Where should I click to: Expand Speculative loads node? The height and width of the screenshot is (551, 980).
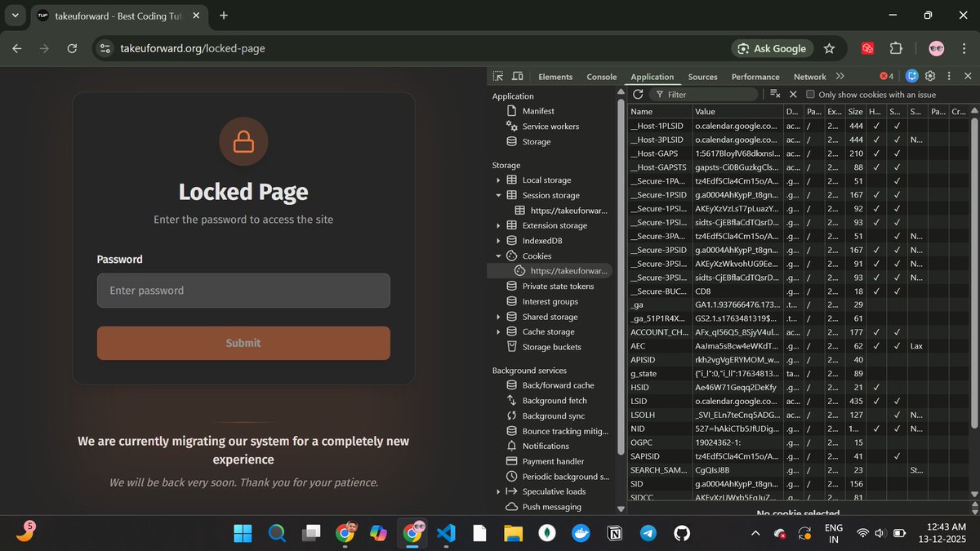coord(498,491)
